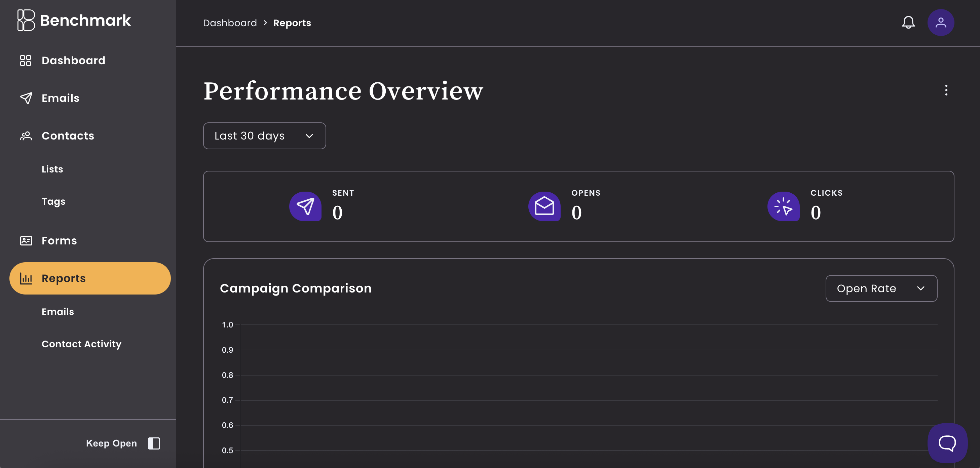Open the user profile avatar icon
Viewport: 980px width, 468px height.
click(x=940, y=23)
